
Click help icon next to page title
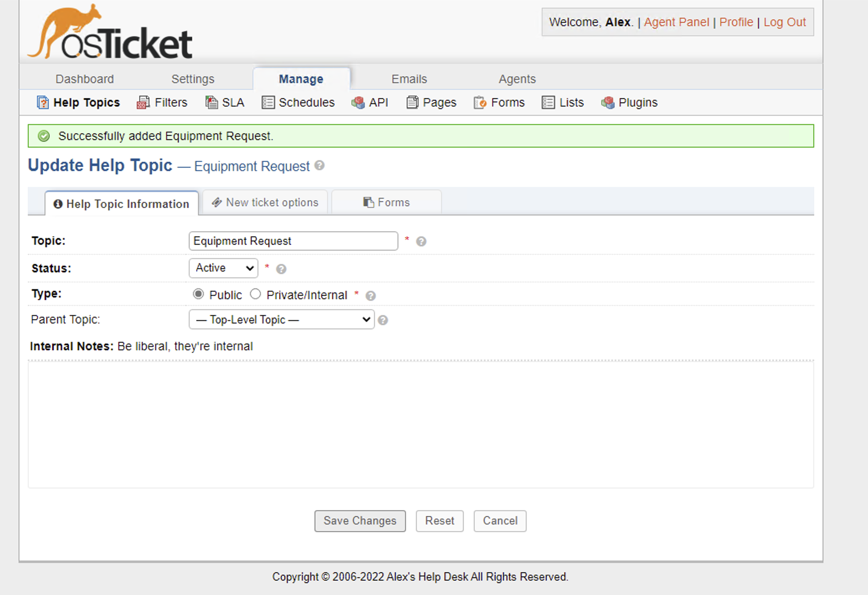[x=320, y=166]
